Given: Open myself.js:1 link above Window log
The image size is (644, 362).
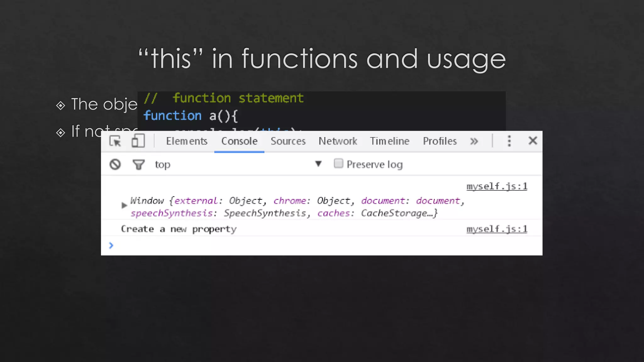Looking at the screenshot, I should coord(497,186).
